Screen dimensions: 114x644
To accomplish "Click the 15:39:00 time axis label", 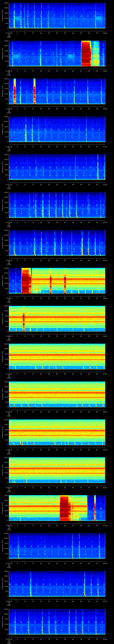I will pos(9,109).
